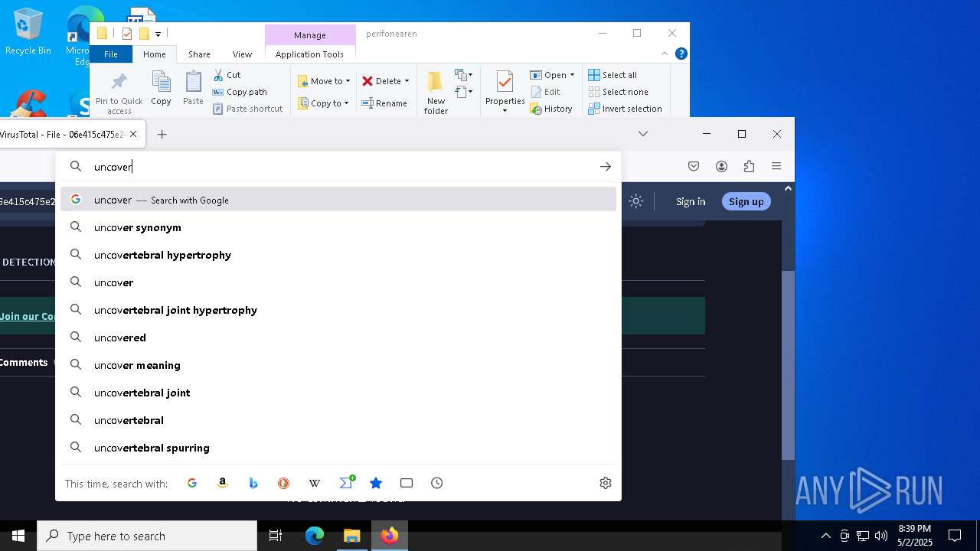Viewport: 980px width, 551px height.
Task: Click the Windows Start button
Action: (x=18, y=536)
